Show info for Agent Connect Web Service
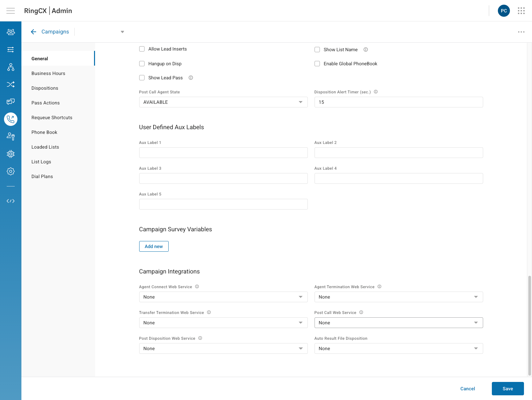 [197, 287]
